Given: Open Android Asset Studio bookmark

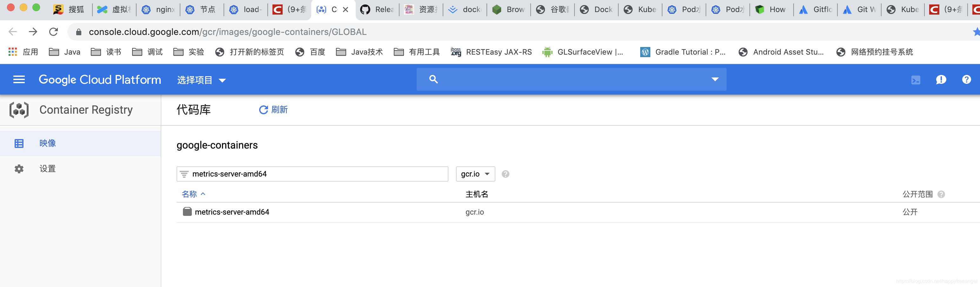Looking at the screenshot, I should point(781,52).
